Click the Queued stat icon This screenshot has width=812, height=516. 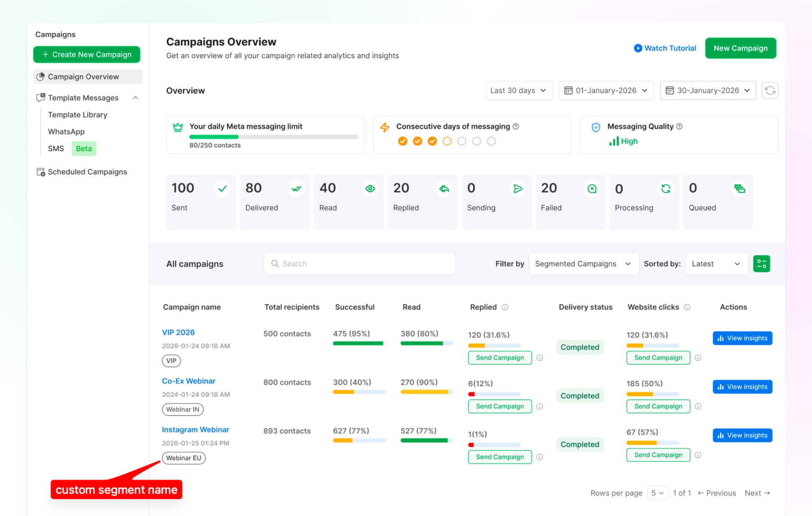tap(740, 189)
